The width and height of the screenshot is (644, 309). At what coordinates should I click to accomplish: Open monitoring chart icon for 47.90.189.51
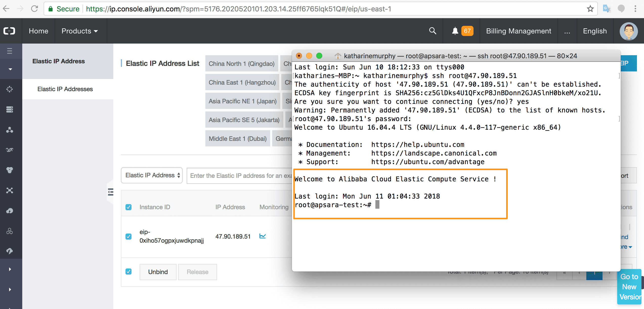(x=263, y=236)
